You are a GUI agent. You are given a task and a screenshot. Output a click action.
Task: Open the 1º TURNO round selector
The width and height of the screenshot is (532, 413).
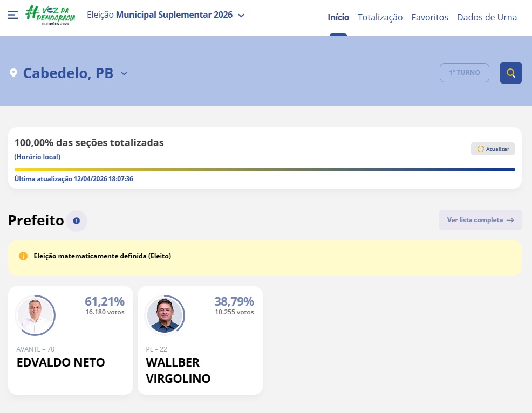pyautogui.click(x=464, y=72)
